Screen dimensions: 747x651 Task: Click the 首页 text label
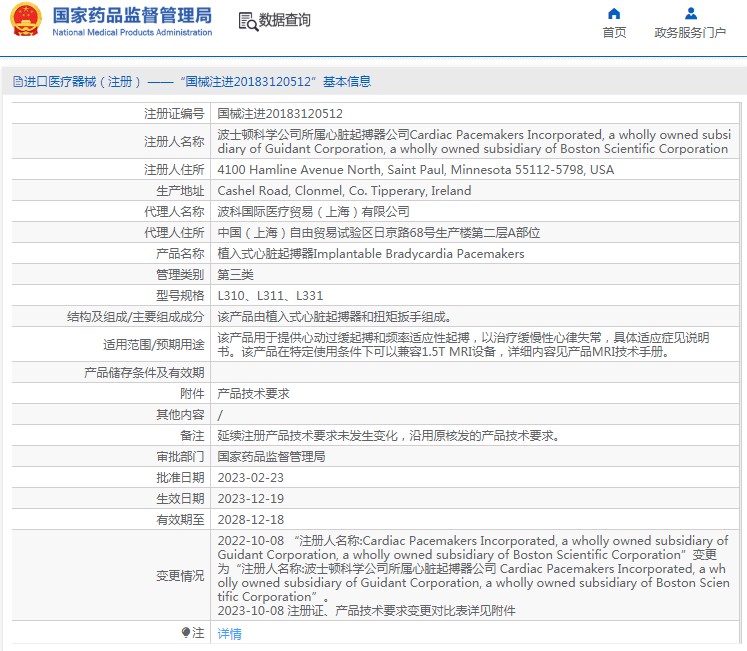point(614,32)
